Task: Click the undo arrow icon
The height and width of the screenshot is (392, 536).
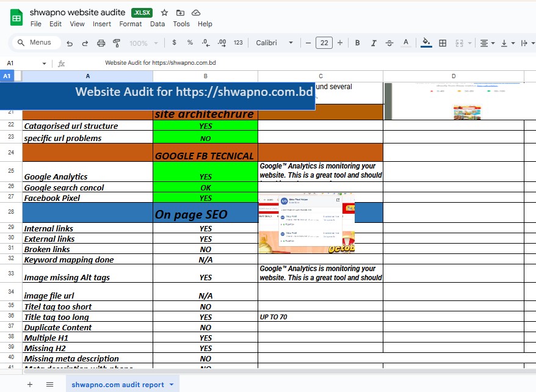Action: point(70,43)
